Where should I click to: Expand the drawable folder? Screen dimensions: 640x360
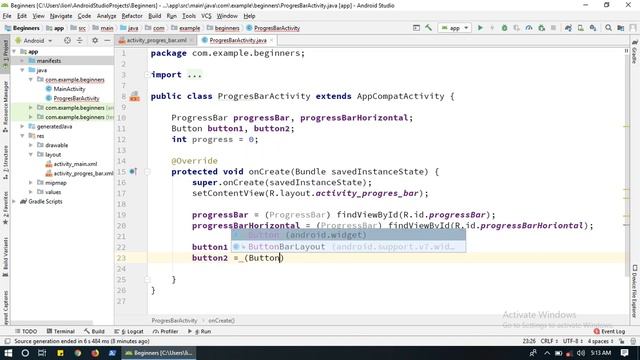pos(31,145)
